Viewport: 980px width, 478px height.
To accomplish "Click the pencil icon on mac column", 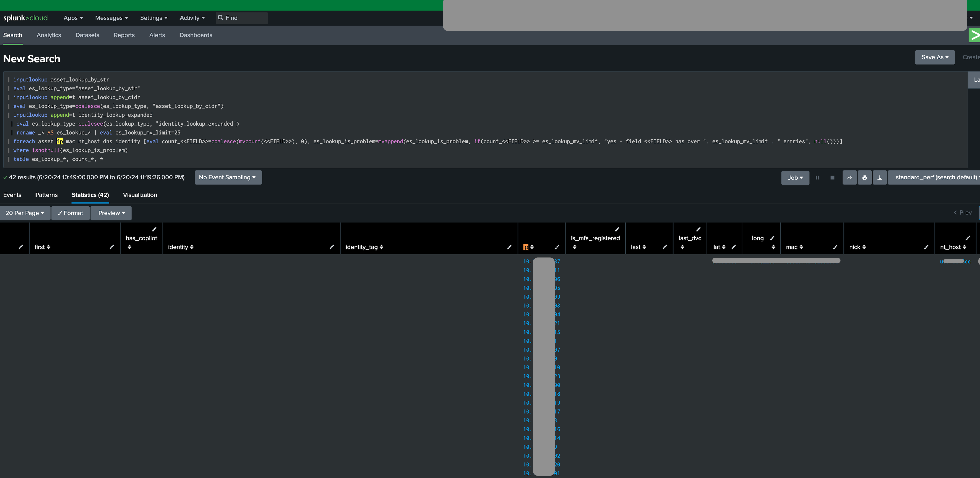I will click(835, 247).
